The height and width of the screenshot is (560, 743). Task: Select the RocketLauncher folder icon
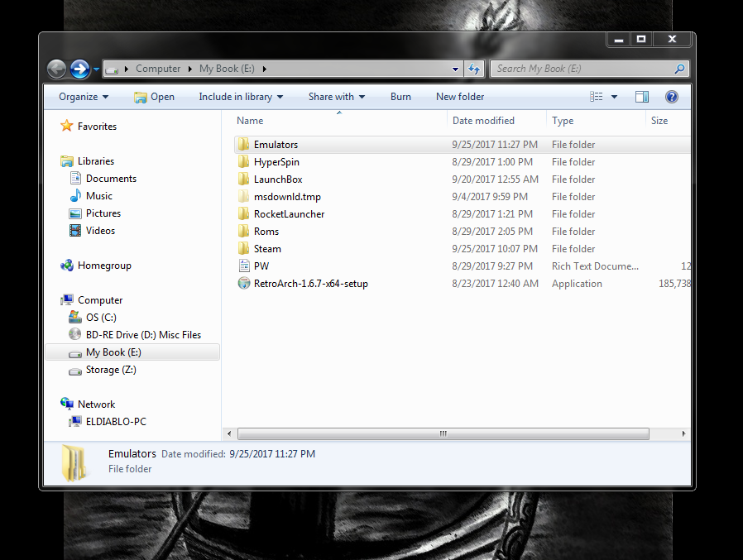tap(243, 214)
